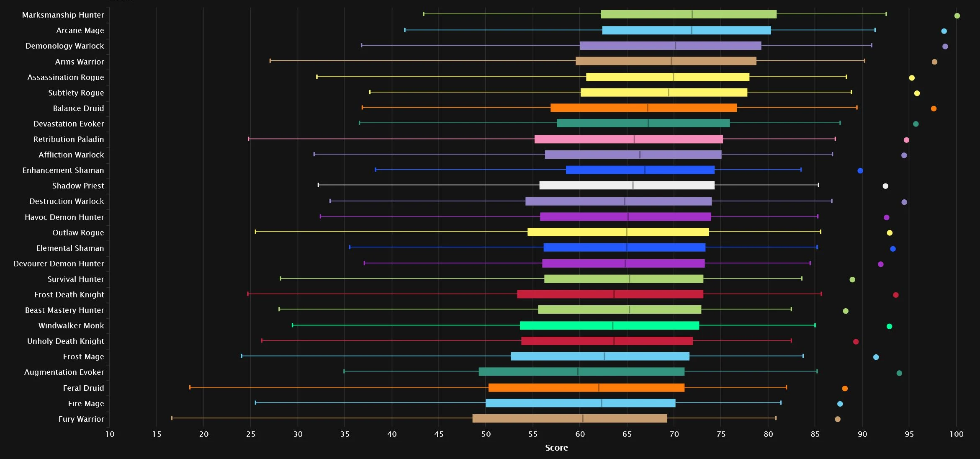This screenshot has width=980, height=459.
Task: Select the Shadow Priest white box
Action: (x=627, y=185)
